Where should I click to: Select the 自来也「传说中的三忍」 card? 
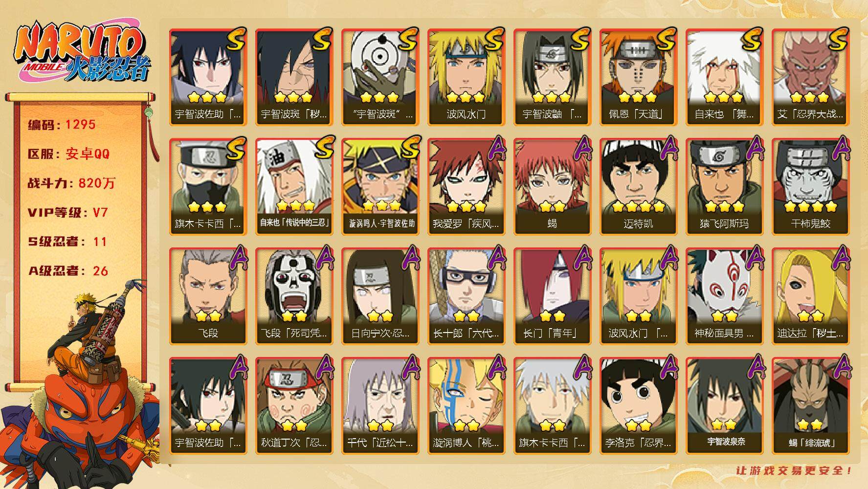pyautogui.click(x=294, y=186)
